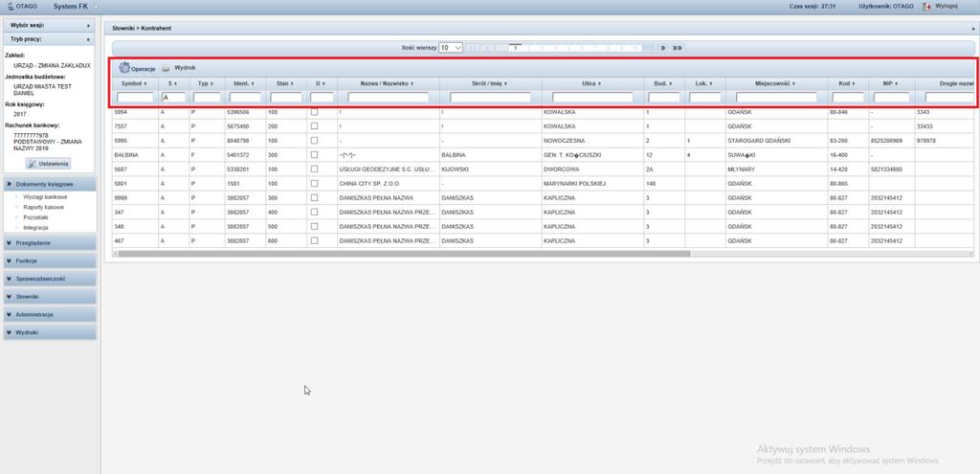This screenshot has width=980, height=474.
Task: Jump to the last results page
Action: pyautogui.click(x=677, y=48)
